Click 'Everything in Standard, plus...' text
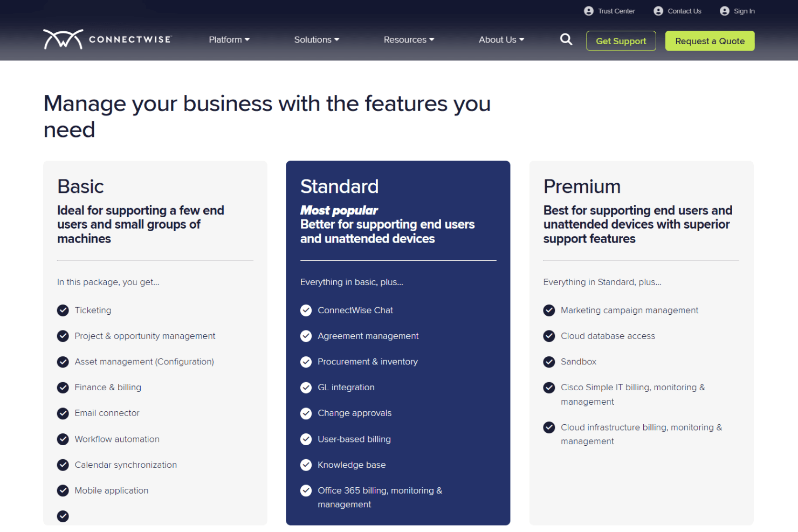 pyautogui.click(x=602, y=282)
